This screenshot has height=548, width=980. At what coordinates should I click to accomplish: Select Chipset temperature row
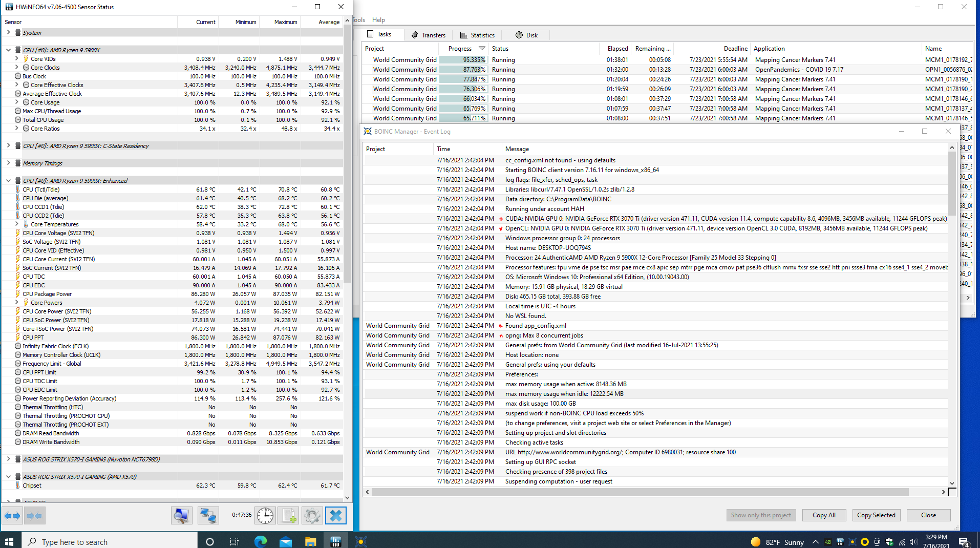point(173,486)
